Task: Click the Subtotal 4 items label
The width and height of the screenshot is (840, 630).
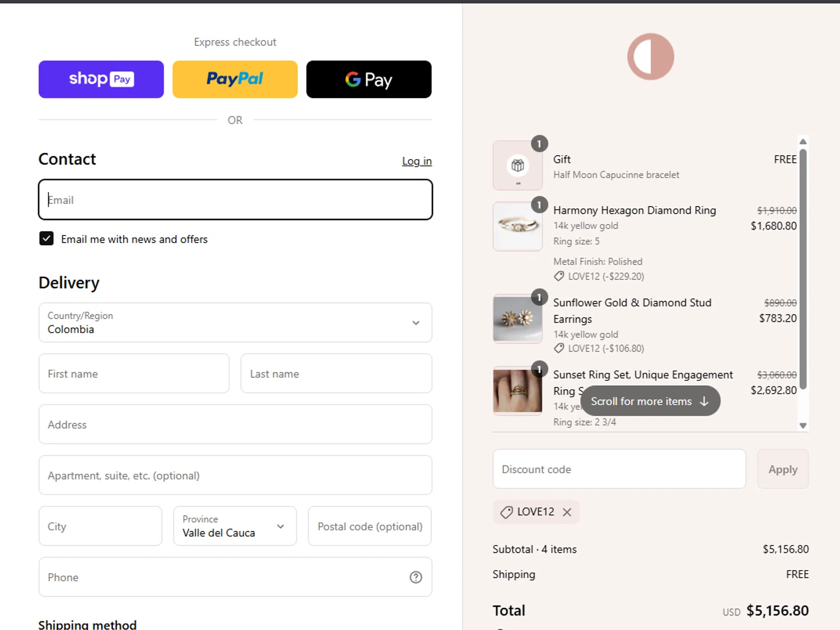Action: click(x=534, y=549)
